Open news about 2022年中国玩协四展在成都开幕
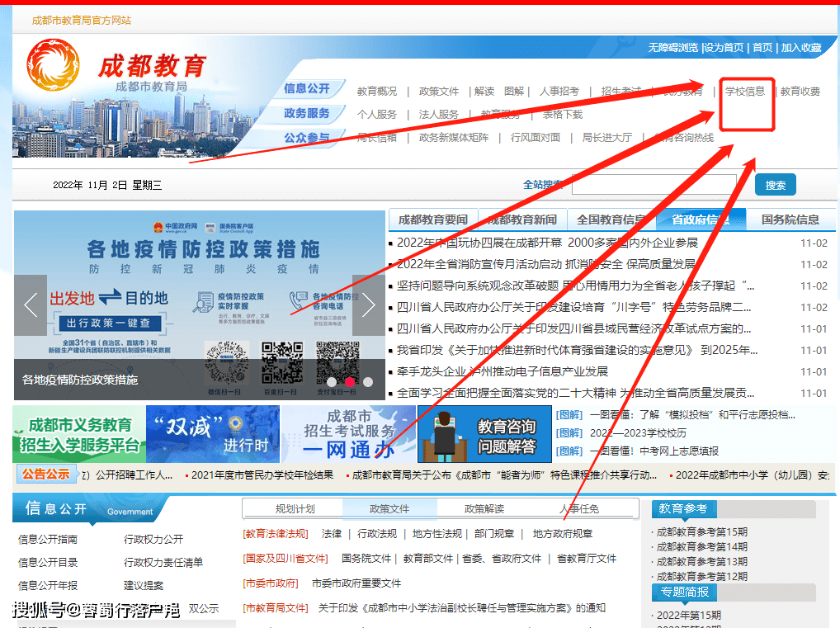This screenshot has height=628, width=840. tap(547, 243)
